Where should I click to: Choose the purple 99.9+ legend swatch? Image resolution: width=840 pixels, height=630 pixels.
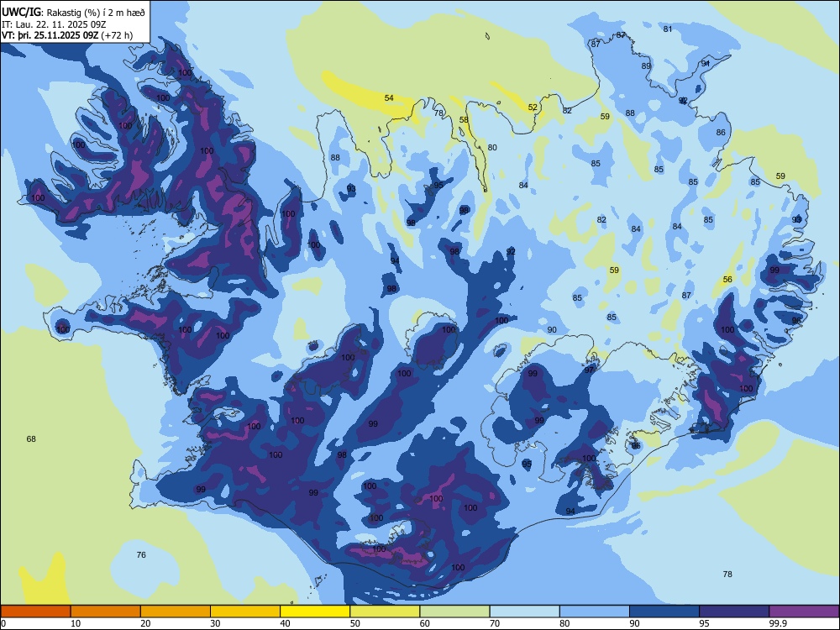pyautogui.click(x=804, y=612)
